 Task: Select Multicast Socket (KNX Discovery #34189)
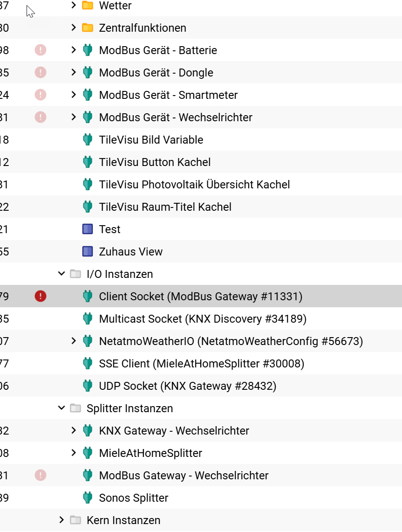[x=203, y=319]
